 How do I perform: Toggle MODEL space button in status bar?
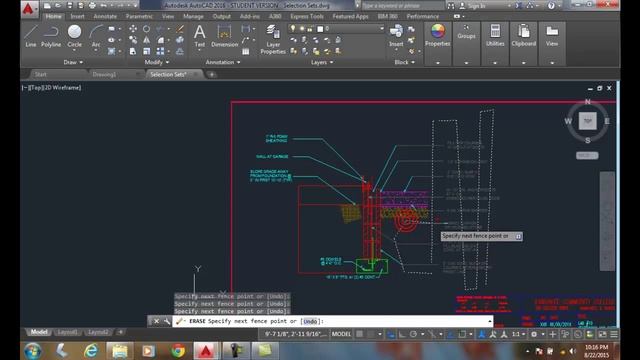click(341, 334)
